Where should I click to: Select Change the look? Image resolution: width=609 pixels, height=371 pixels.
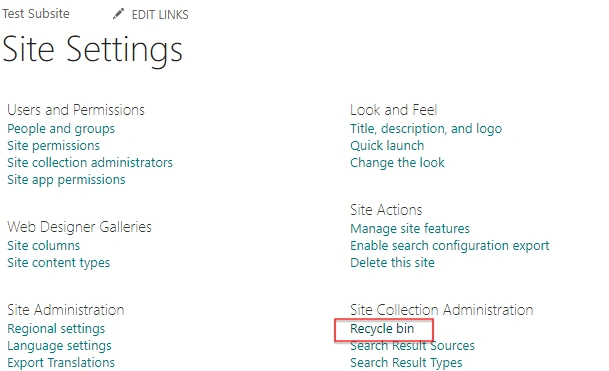(397, 163)
